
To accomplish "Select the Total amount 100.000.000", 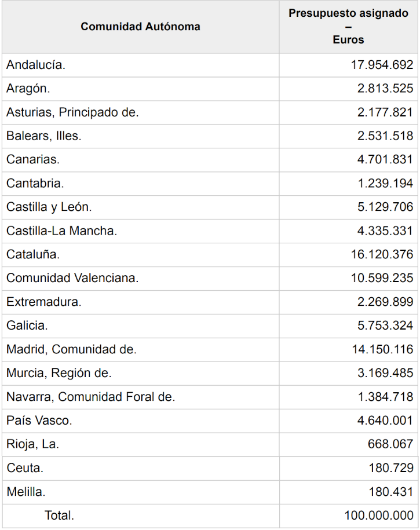I will point(379,516).
